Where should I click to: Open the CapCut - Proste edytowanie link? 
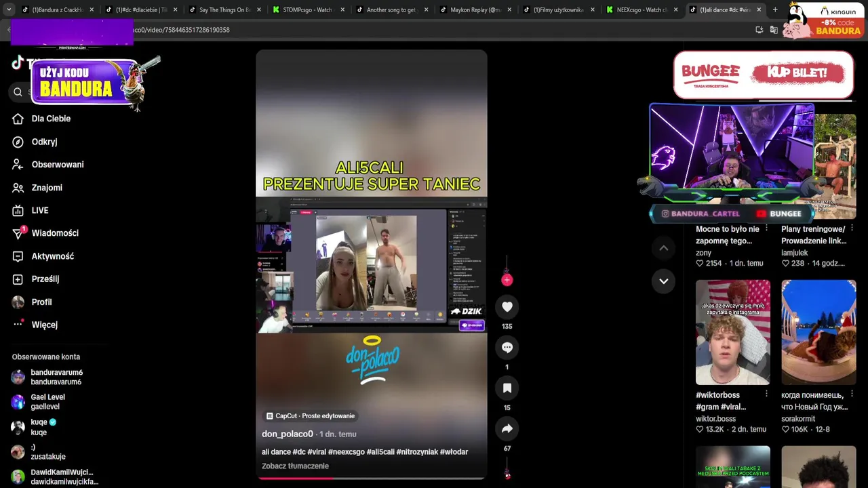click(x=310, y=415)
